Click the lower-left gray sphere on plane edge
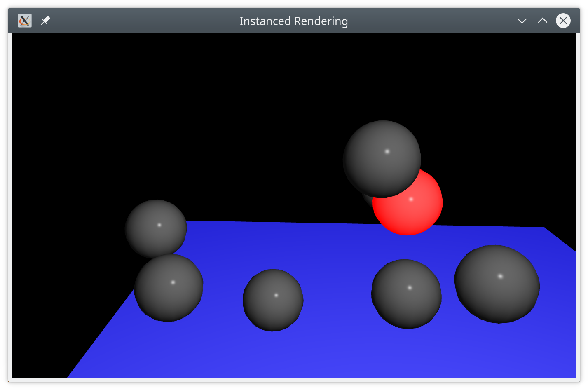The width and height of the screenshot is (588, 390). point(169,288)
